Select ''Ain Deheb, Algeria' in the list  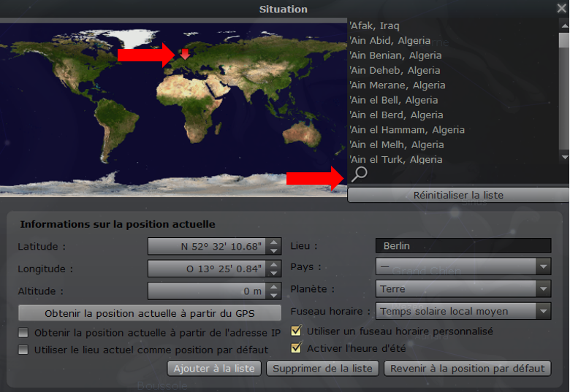point(395,70)
